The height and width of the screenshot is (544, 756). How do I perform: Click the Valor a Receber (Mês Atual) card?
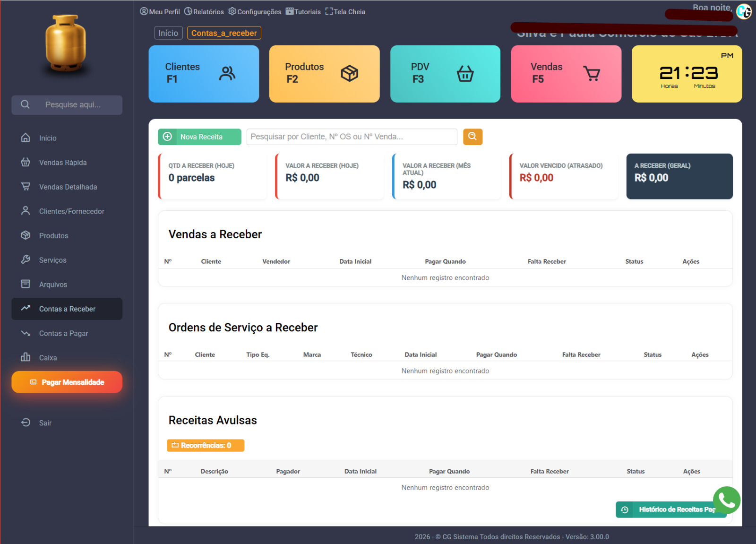(447, 176)
